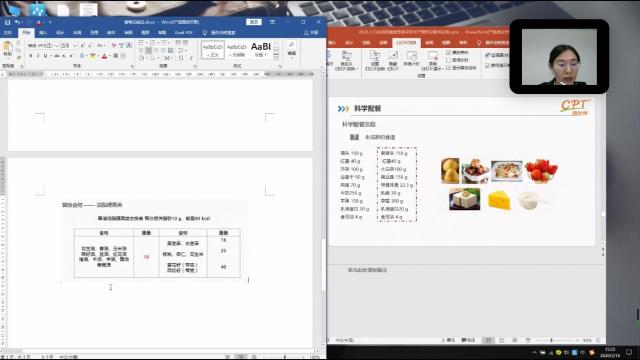The height and width of the screenshot is (360, 640).
Task: Open the Find/Editing search icon in Word ribbon
Action: pos(291,48)
